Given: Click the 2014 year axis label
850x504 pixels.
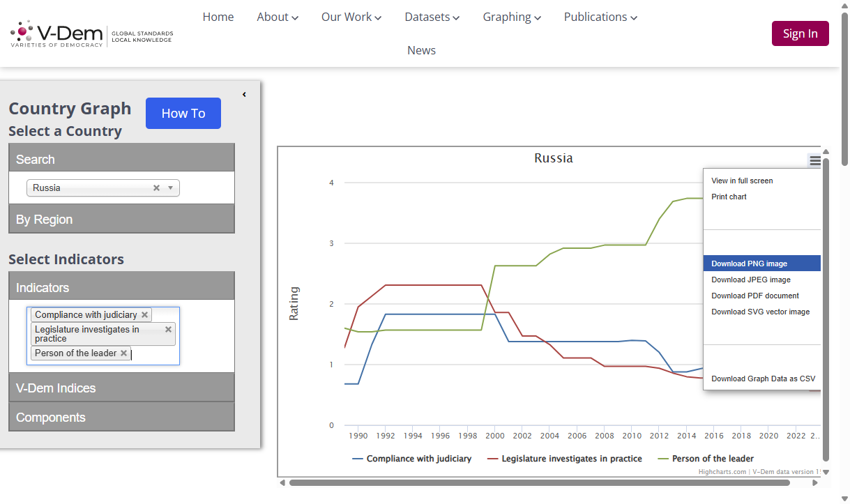Looking at the screenshot, I should click(687, 436).
